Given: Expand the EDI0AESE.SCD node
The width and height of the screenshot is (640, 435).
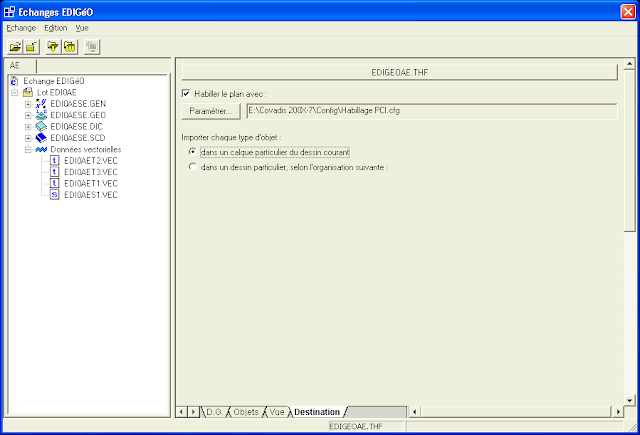Looking at the screenshot, I should click(28, 138).
